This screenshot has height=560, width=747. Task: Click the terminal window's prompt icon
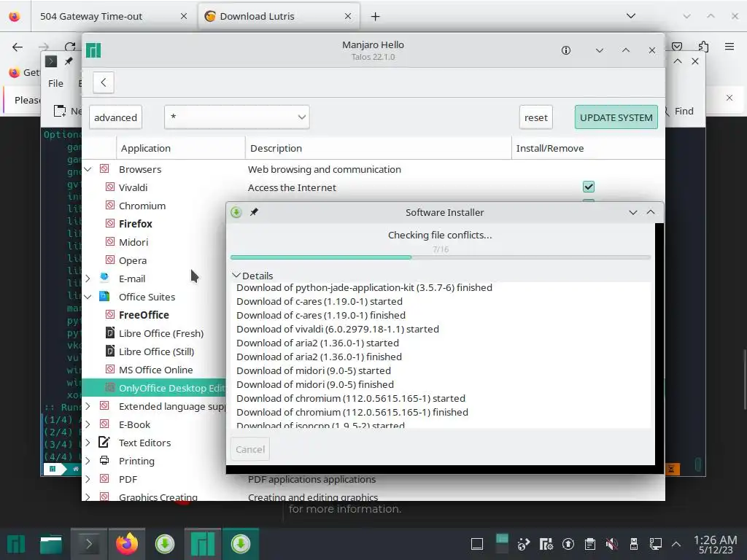pyautogui.click(x=51, y=61)
